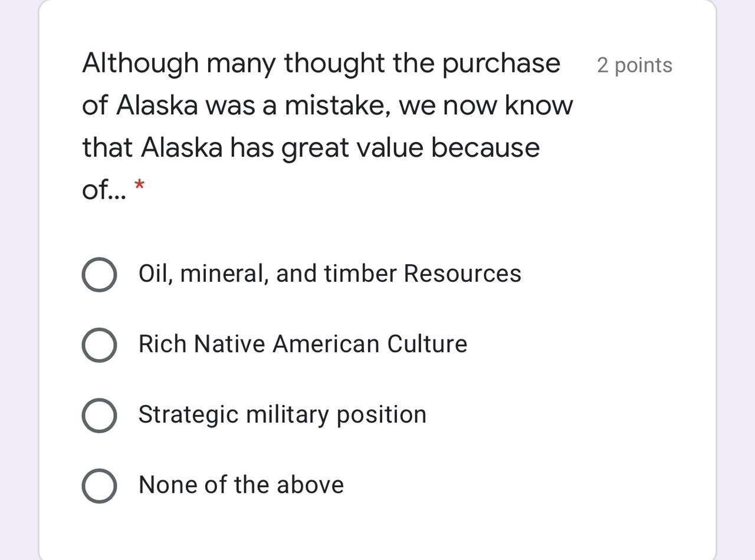
Task: Click the words "we now know" in question
Action: 485,106
